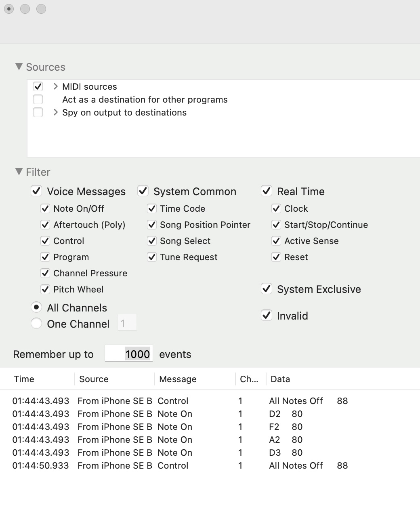Uncheck Aftertouch (Poly) filter

45,225
